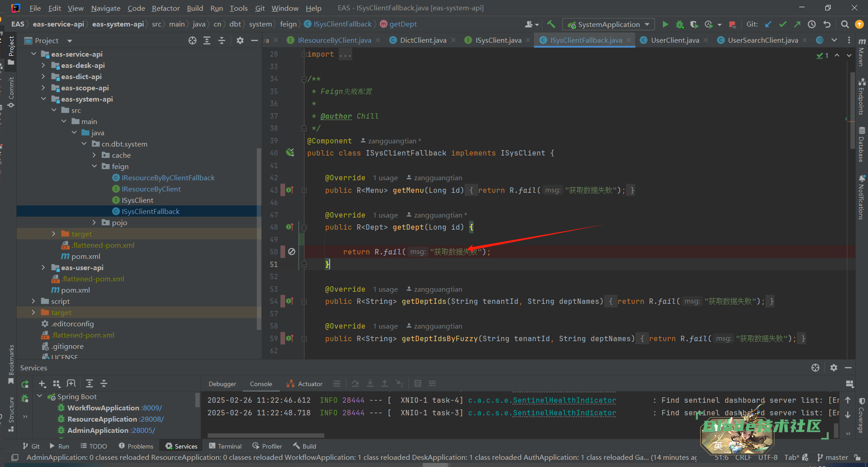Switch to ISysClient.java tab
868x467 pixels.
[498, 40]
